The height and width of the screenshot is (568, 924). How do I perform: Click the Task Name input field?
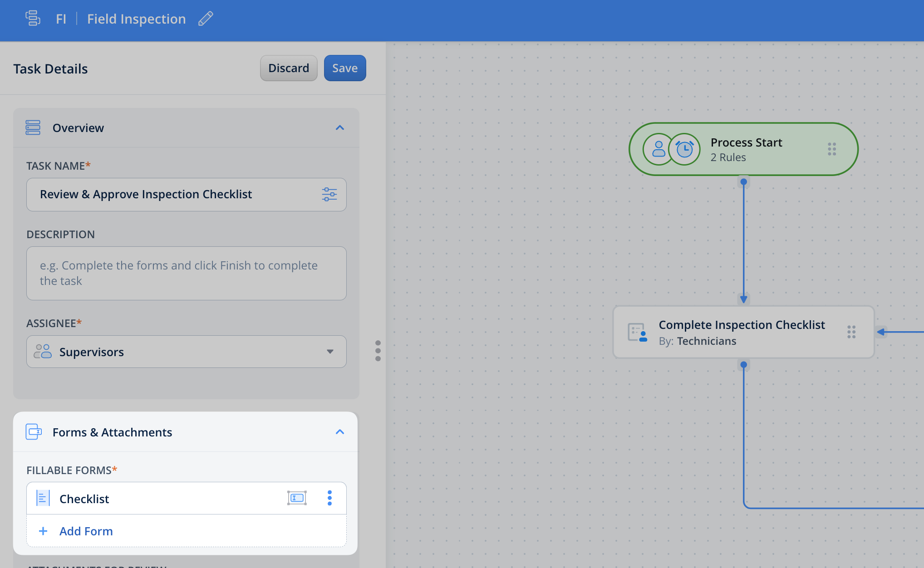click(x=172, y=194)
